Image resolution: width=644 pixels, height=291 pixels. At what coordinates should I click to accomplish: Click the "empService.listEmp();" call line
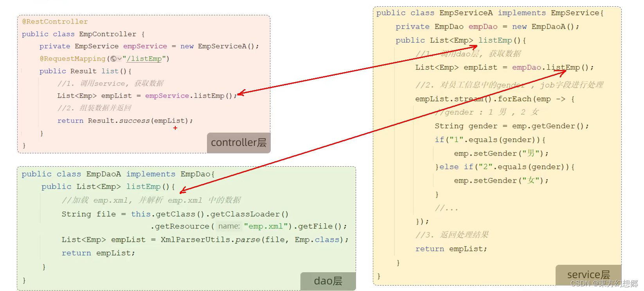147,96
